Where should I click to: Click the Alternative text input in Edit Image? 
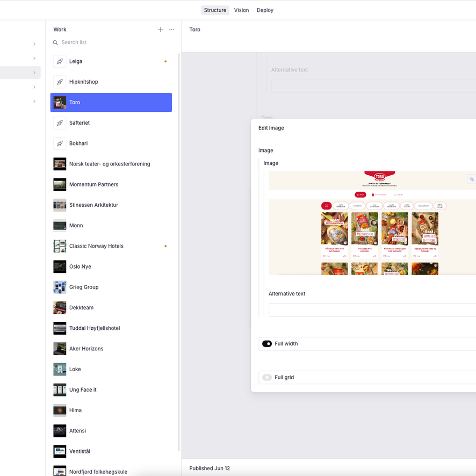tap(372, 310)
